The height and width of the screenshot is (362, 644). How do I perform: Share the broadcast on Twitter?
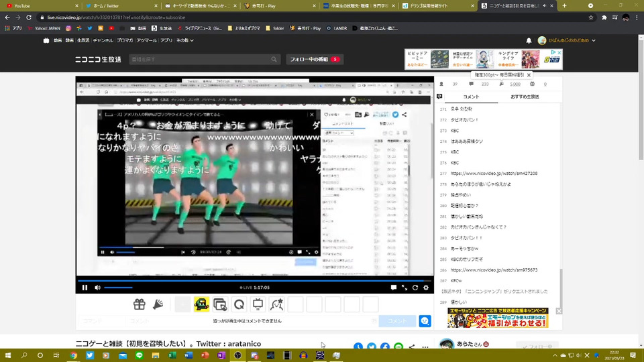[x=372, y=347]
